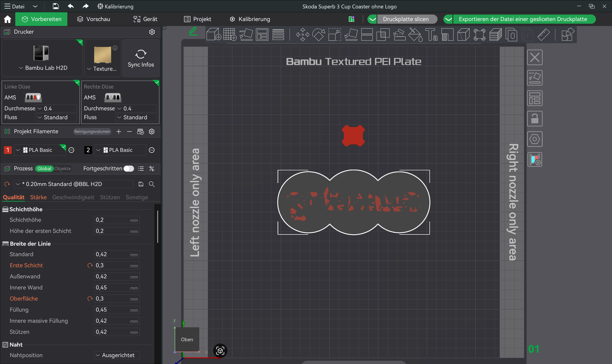Click the compare presets arrows icon
612x364 pixels.
click(x=152, y=168)
